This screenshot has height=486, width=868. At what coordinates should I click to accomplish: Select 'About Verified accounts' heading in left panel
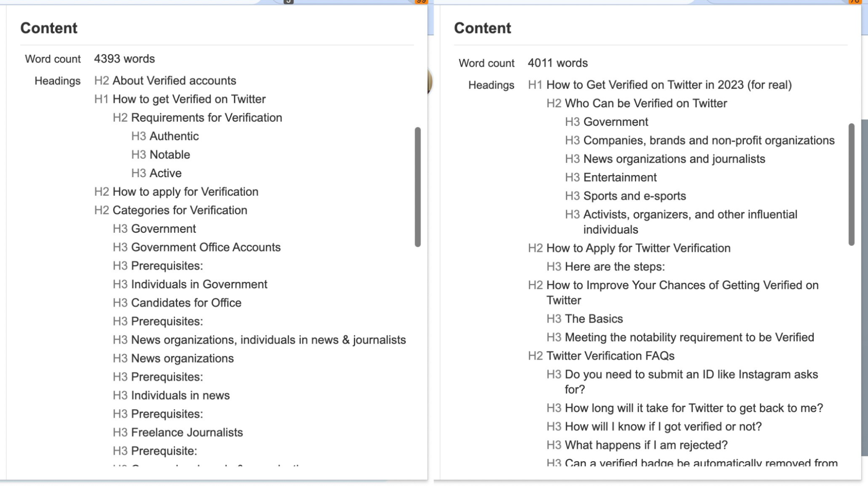click(174, 81)
